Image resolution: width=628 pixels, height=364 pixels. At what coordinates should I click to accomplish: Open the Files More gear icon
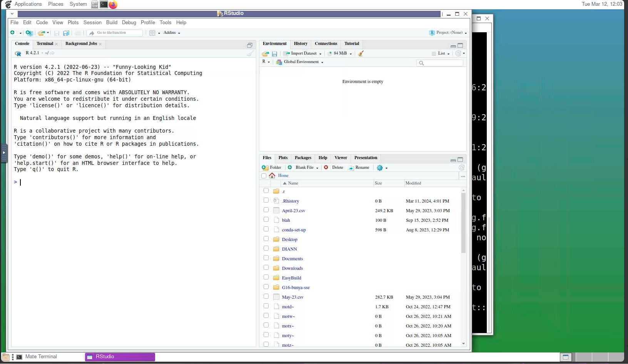[x=380, y=168]
